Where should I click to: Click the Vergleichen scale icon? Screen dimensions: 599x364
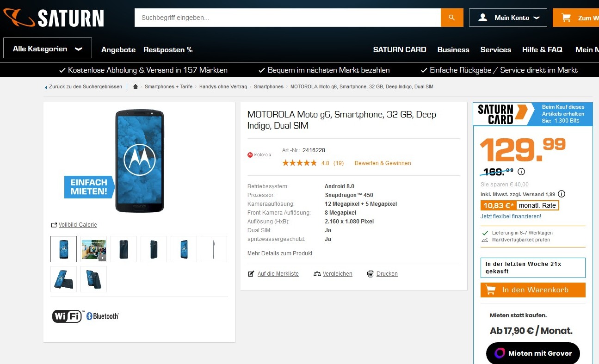[x=317, y=274]
